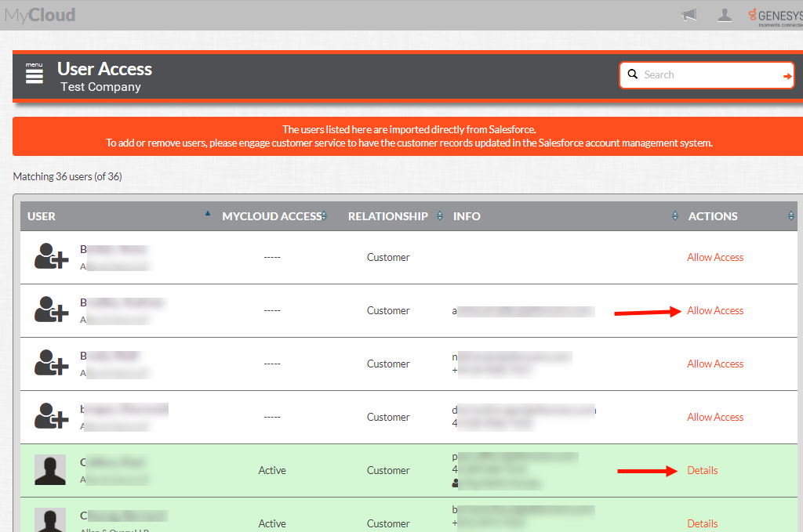The height and width of the screenshot is (532, 803).
Task: Click the megaphone notification icon
Action: (689, 14)
